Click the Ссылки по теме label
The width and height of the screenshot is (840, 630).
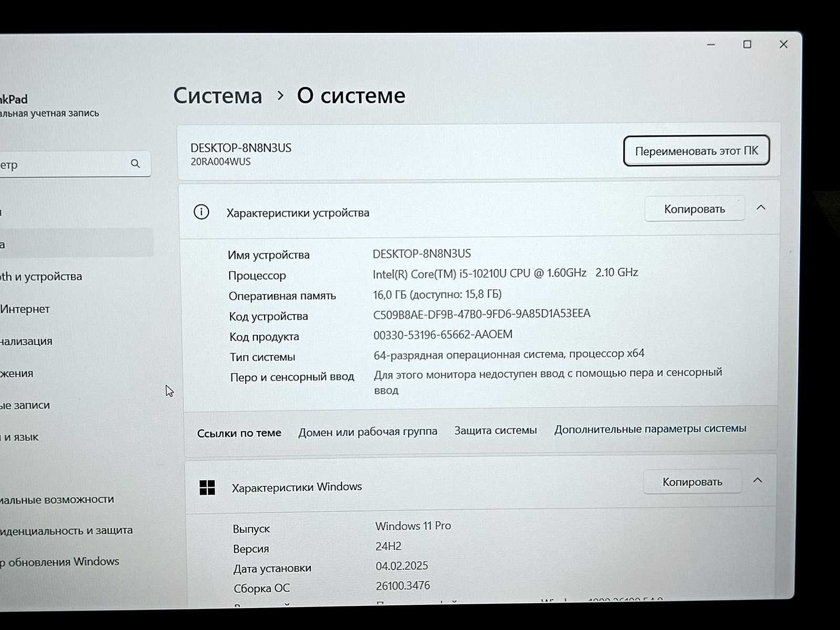[239, 433]
